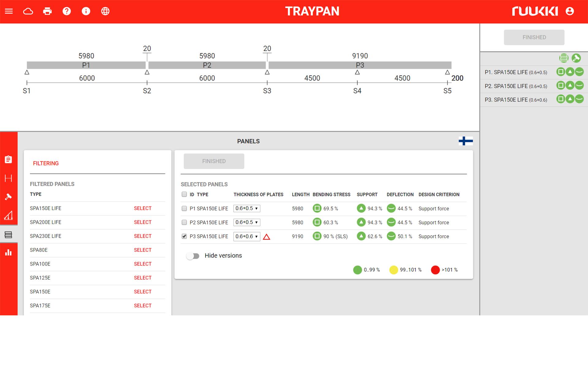Select SPA175E panel type
Image resolution: width=588 pixels, height=392 pixels.
pyautogui.click(x=142, y=305)
